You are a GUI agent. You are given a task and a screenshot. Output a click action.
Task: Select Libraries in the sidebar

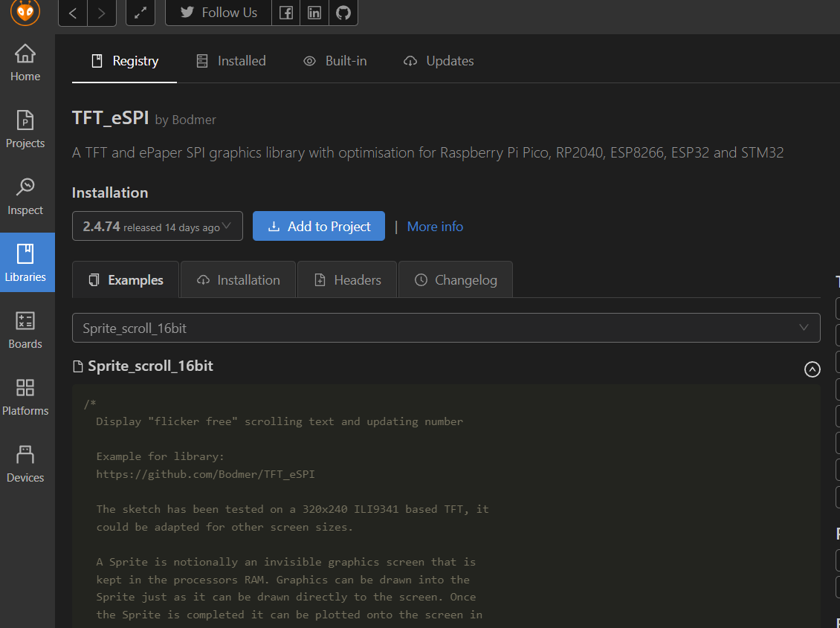click(x=28, y=262)
